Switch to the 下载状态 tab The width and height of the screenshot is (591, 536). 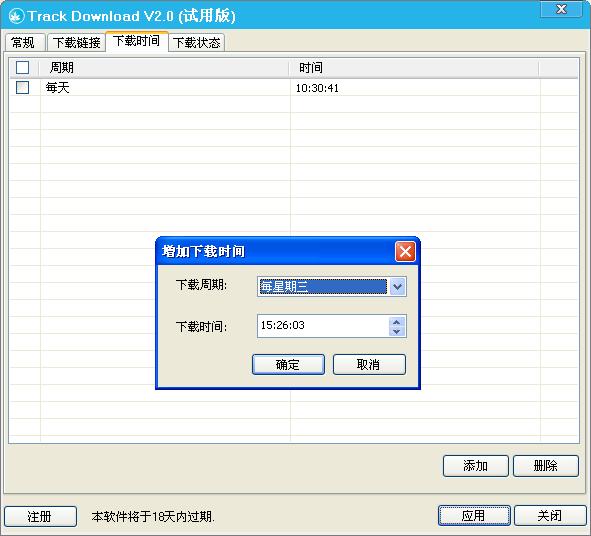196,42
